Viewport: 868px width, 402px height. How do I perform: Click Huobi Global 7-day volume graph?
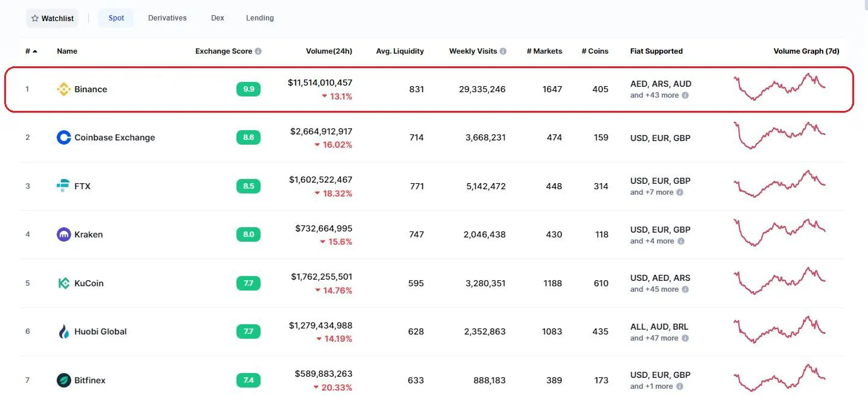point(779,329)
